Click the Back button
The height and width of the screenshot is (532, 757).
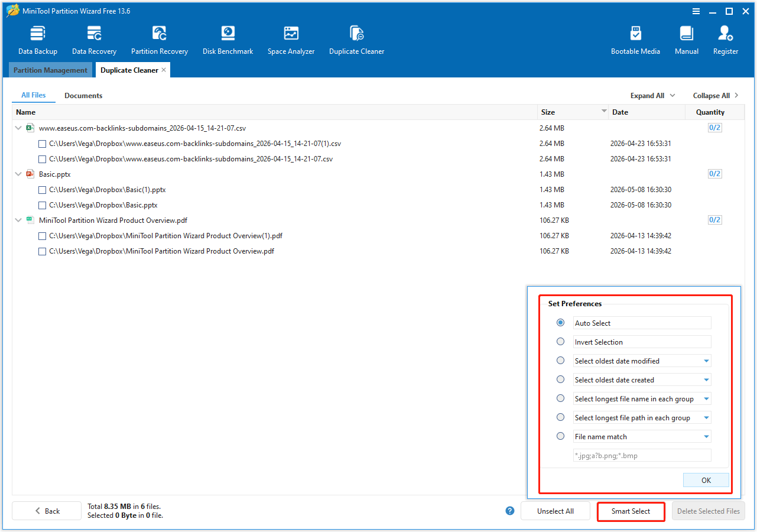pyautogui.click(x=47, y=511)
